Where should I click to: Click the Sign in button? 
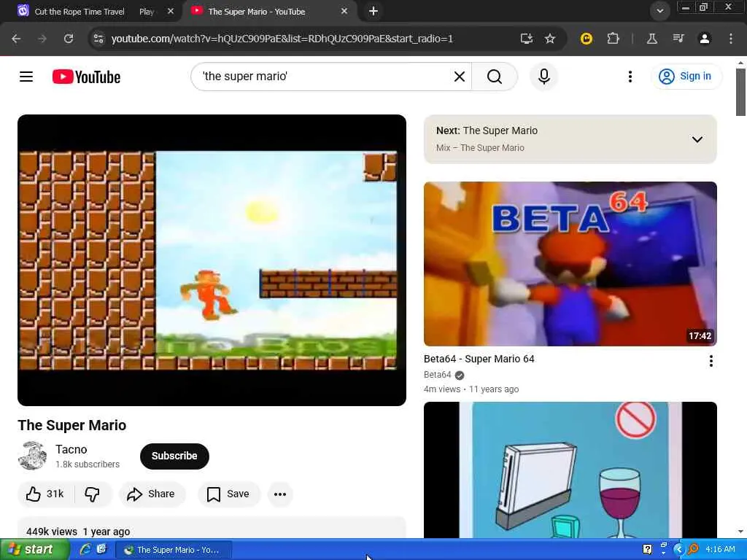pos(686,76)
